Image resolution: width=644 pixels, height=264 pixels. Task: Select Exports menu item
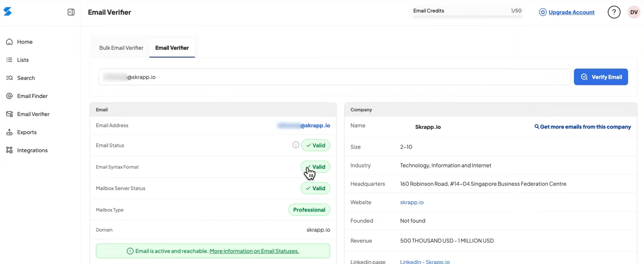(27, 132)
